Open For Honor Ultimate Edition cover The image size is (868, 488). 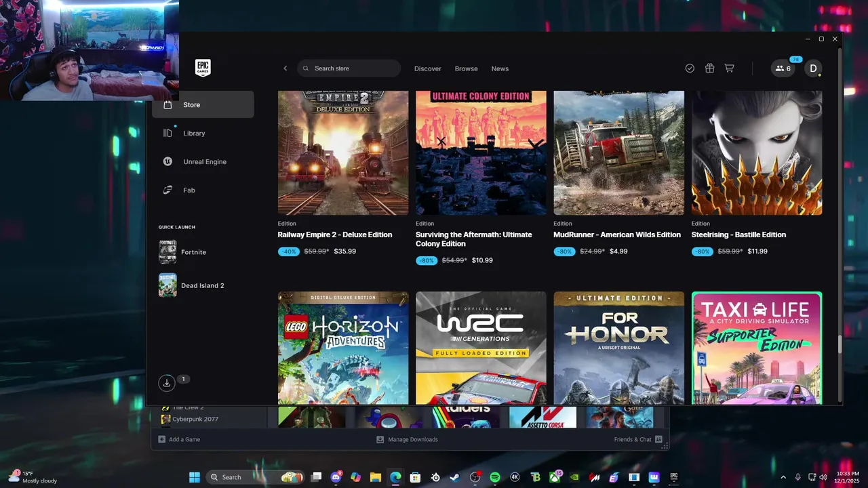click(619, 348)
